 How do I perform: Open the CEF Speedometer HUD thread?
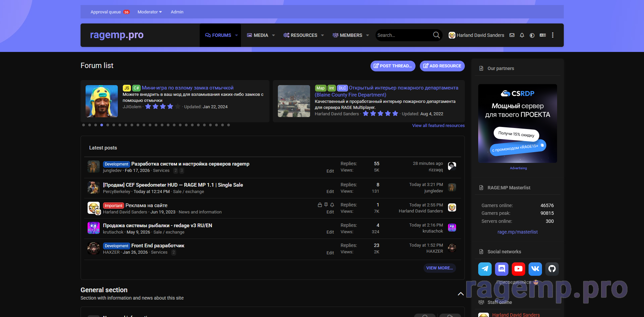point(173,185)
